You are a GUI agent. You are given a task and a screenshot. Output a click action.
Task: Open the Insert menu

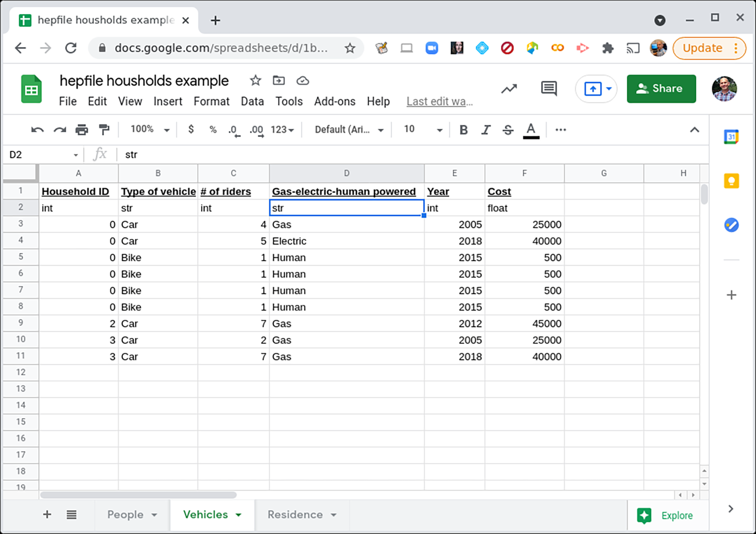tap(168, 102)
